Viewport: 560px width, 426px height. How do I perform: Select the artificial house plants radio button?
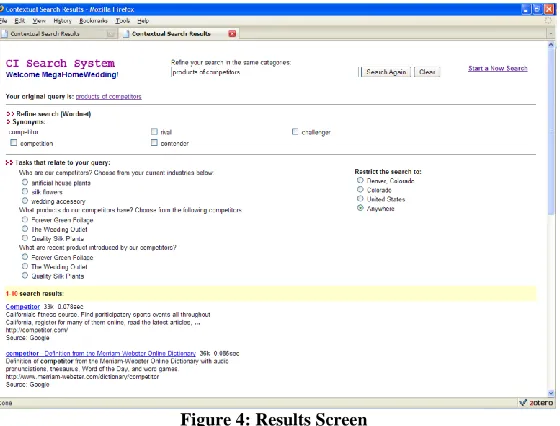[x=25, y=182]
